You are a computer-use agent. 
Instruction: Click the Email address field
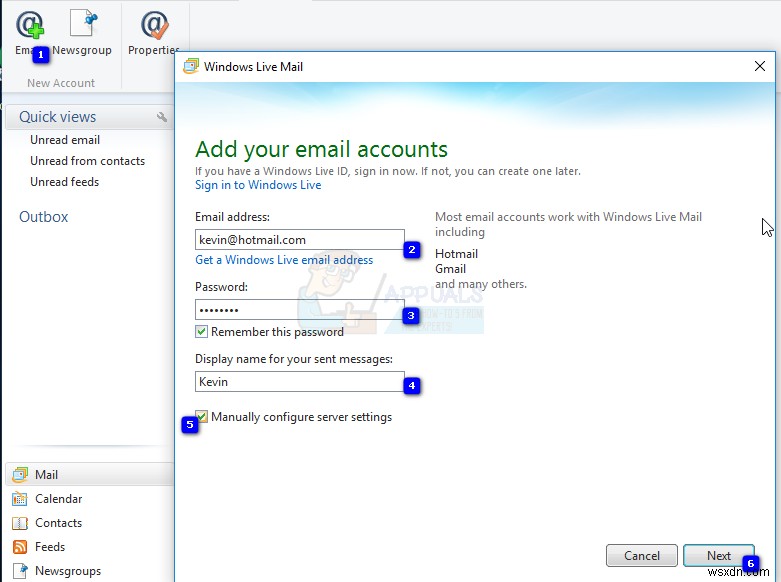coord(300,240)
